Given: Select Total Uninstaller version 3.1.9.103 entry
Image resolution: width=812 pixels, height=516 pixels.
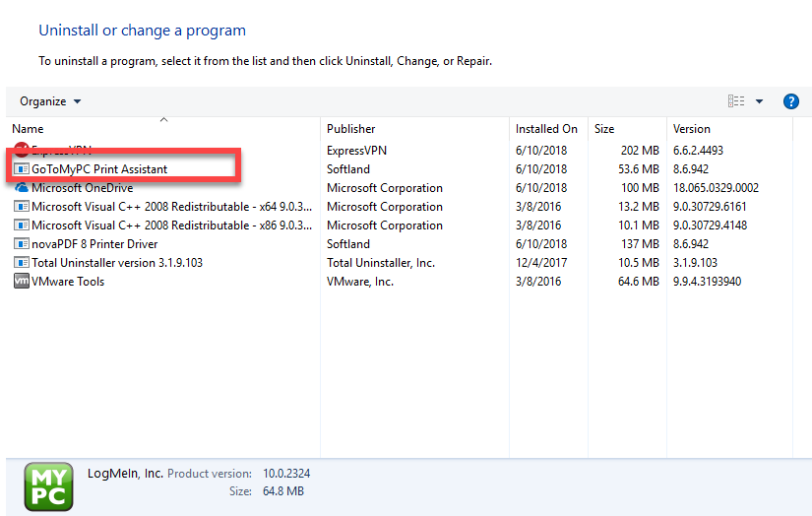Looking at the screenshot, I should click(x=117, y=262).
